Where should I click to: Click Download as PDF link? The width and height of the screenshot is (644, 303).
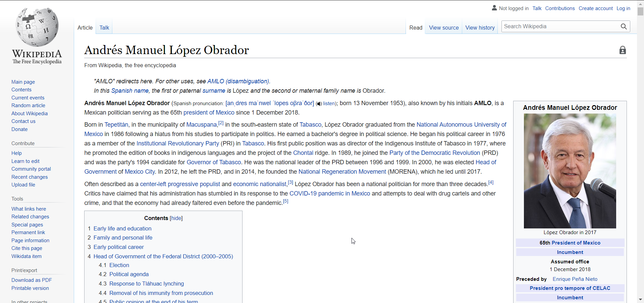[32, 280]
